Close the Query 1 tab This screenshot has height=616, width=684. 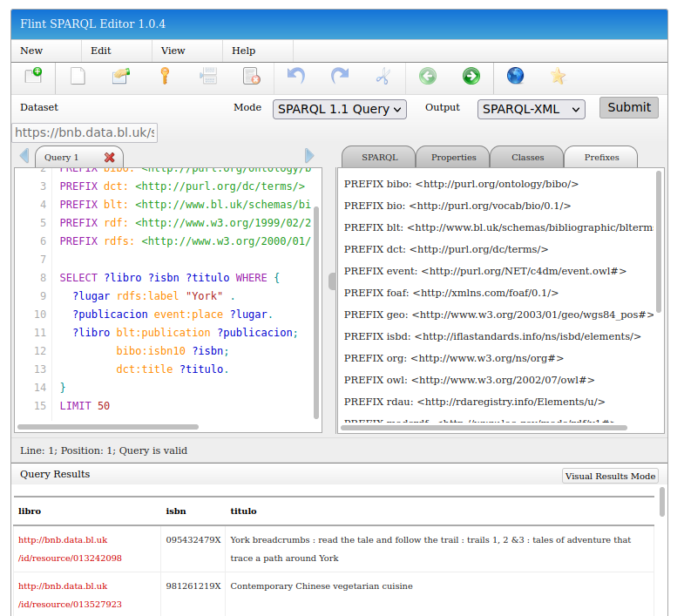110,158
